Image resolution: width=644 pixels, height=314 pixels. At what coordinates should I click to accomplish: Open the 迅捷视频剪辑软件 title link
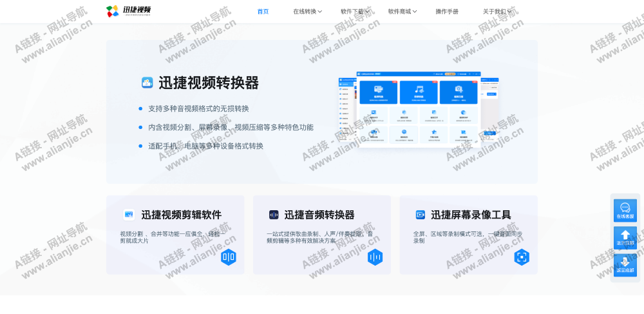181,215
